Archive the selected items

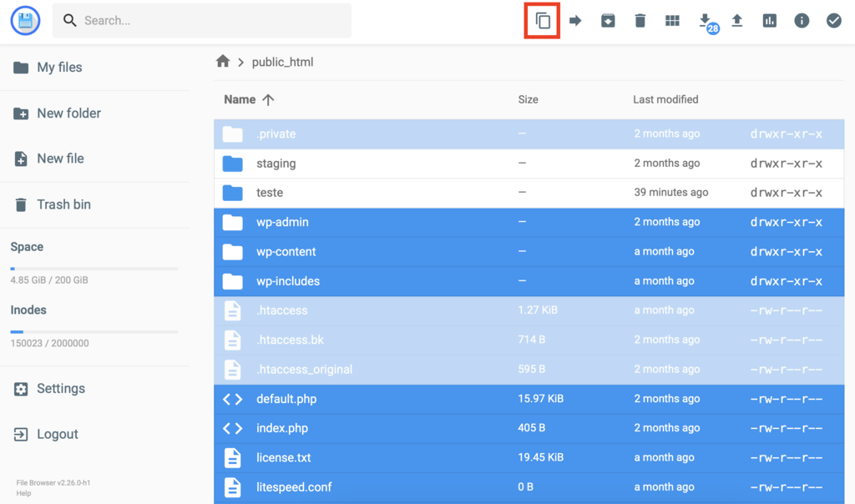pos(608,20)
